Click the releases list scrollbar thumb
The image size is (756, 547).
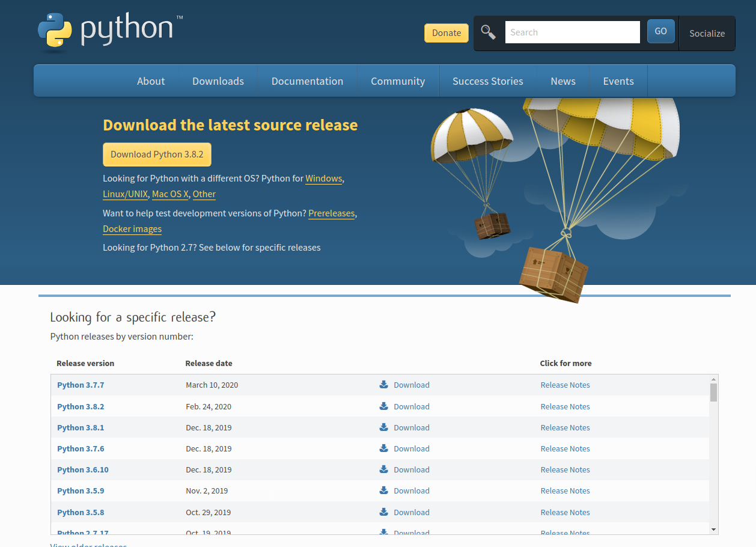[713, 393]
